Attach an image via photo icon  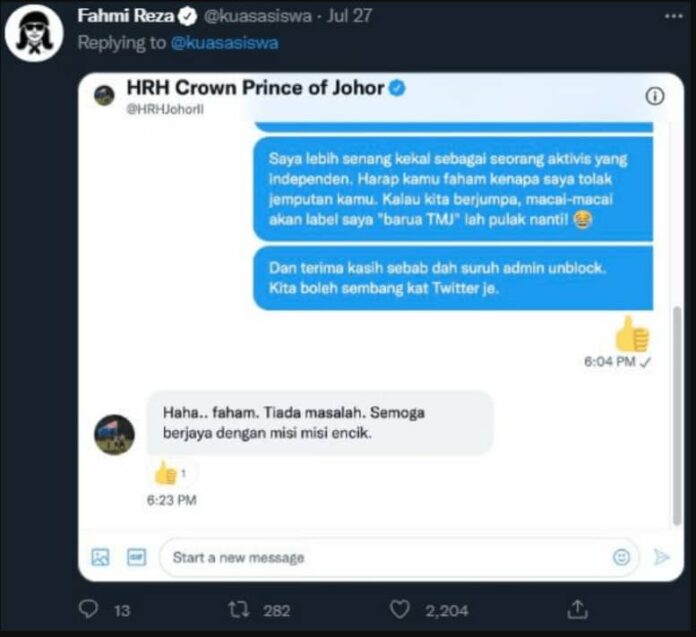[x=100, y=557]
